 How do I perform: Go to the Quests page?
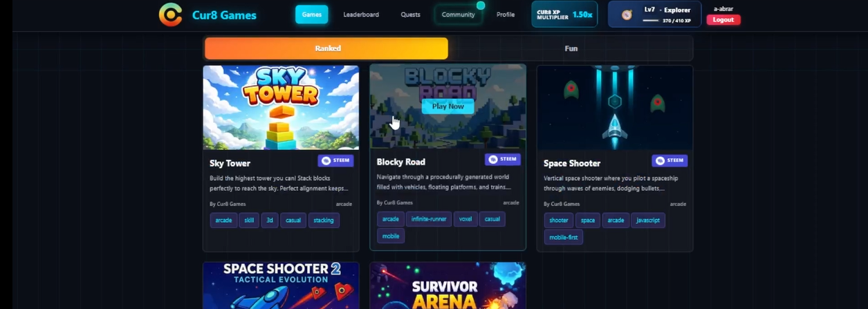[410, 15]
